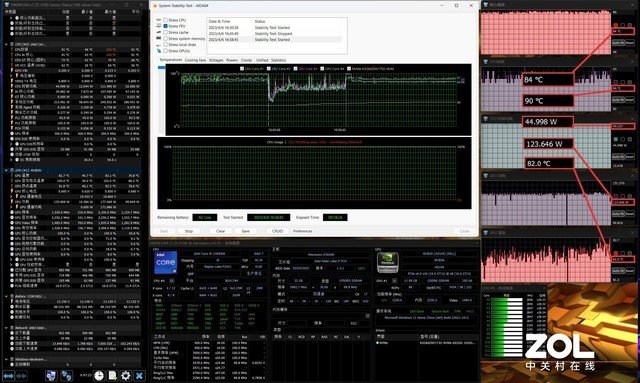Open the first network computers icon in HWiNFO toolbar
This screenshot has height=383, width=640.
point(51,376)
